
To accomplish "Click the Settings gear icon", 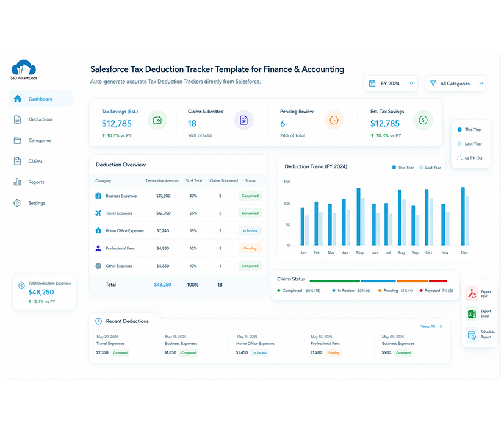I will (x=17, y=203).
